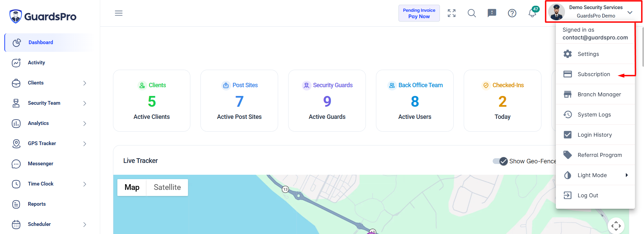
Task: Click the Pending Invoice Pay Now button
Action: click(x=419, y=13)
